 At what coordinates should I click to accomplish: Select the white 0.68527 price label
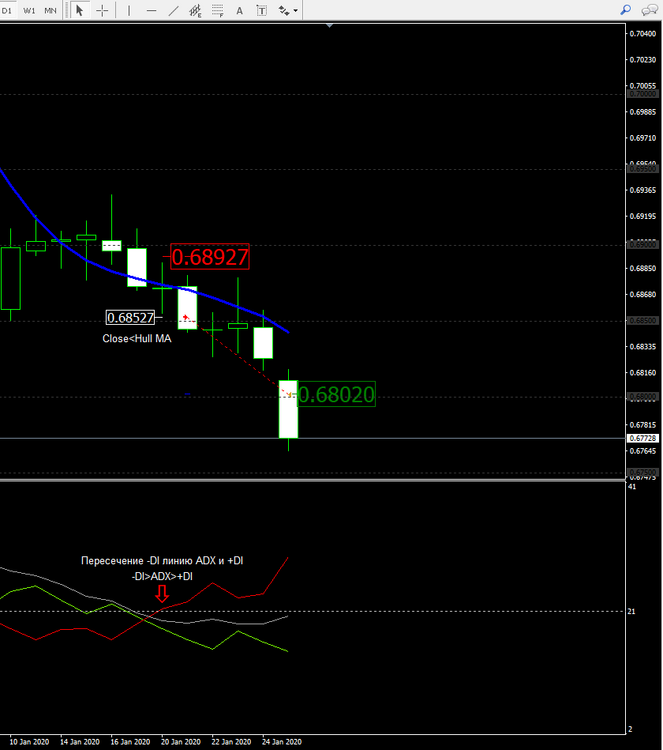(x=131, y=318)
